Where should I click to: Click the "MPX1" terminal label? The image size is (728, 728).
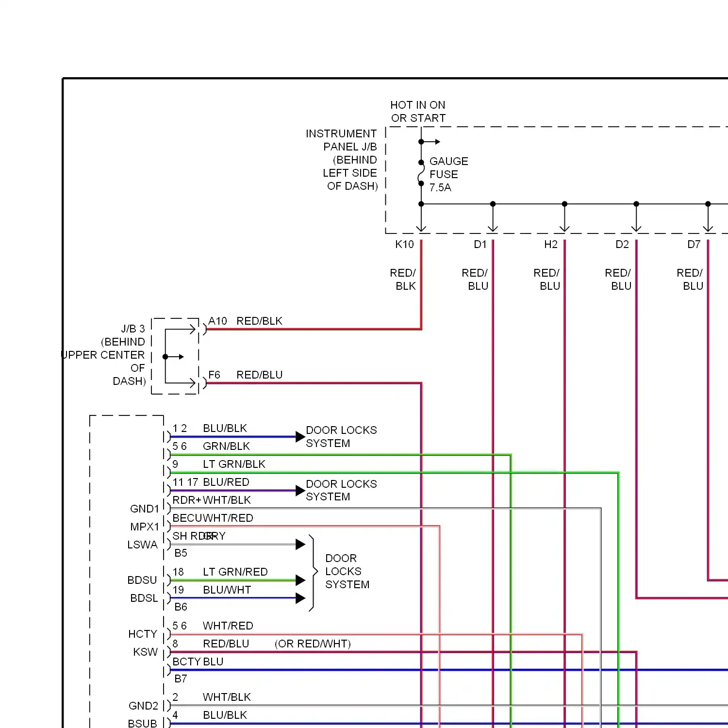[x=145, y=527]
